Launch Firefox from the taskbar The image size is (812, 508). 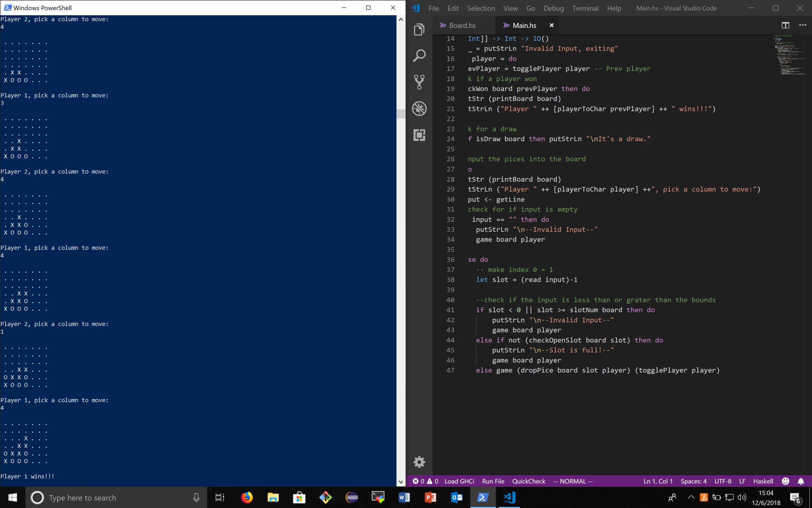(247, 498)
